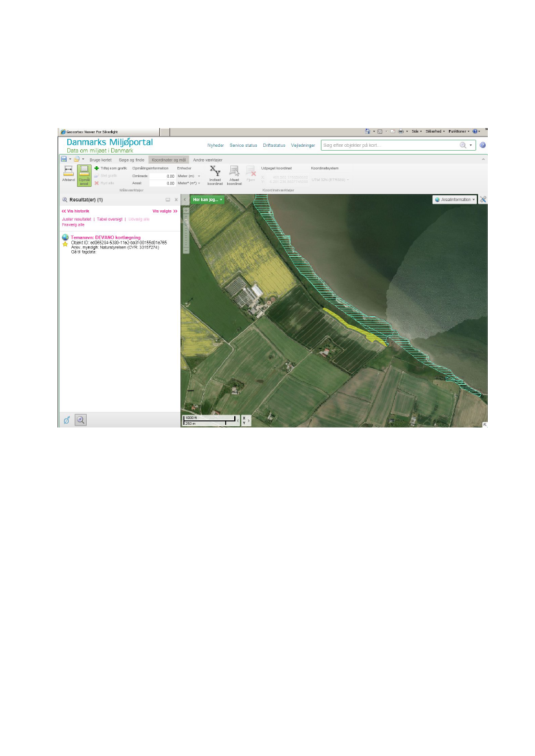Switch to the Bruge kortet tab
535x756 pixels.
tap(100, 160)
